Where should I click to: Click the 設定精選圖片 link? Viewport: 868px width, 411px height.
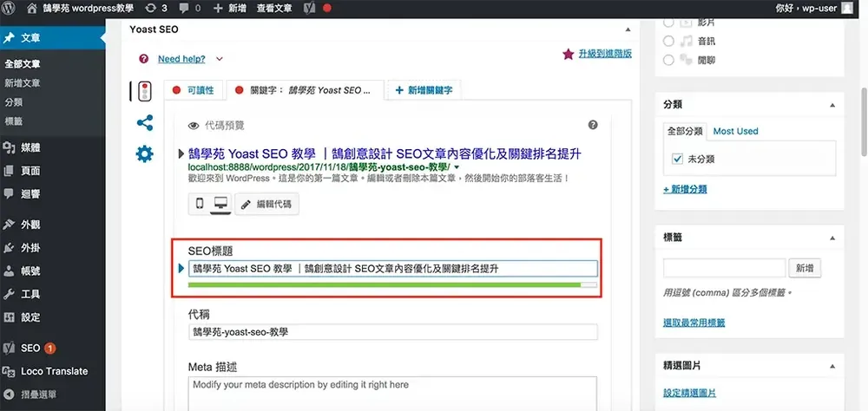[690, 393]
